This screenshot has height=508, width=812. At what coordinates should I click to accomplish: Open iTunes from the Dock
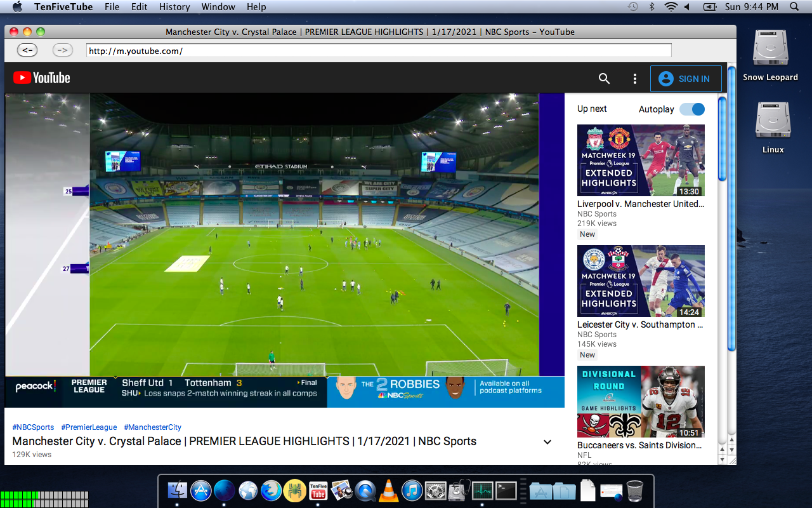pos(412,490)
